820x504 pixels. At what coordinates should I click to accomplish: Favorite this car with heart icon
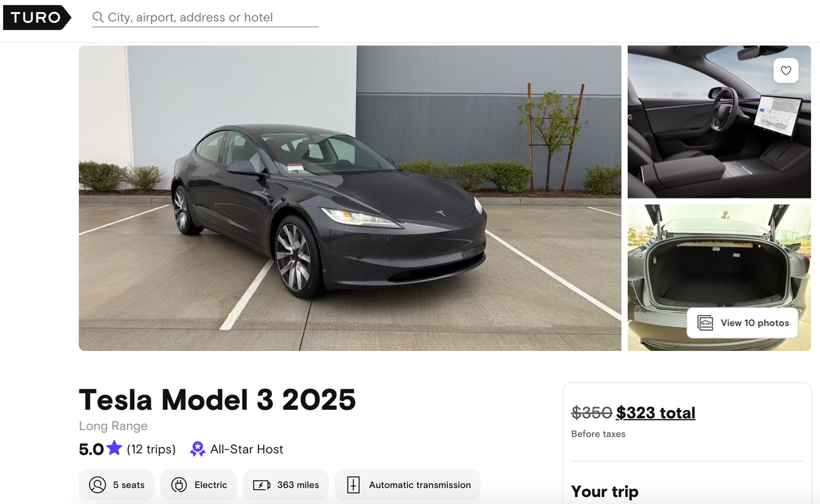point(786,70)
